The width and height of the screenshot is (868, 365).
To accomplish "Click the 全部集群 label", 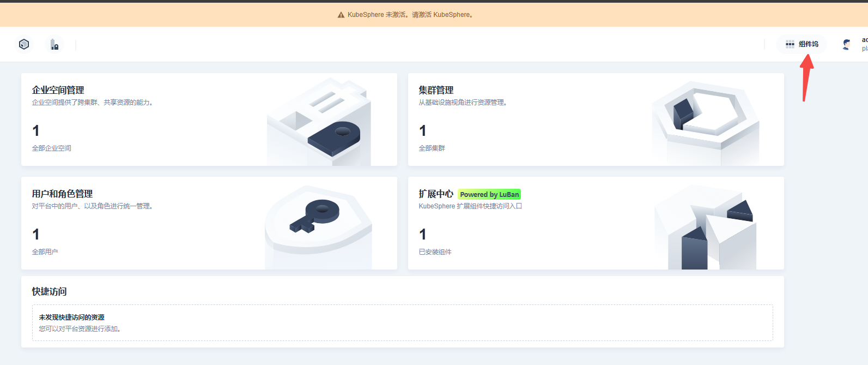I will [432, 148].
